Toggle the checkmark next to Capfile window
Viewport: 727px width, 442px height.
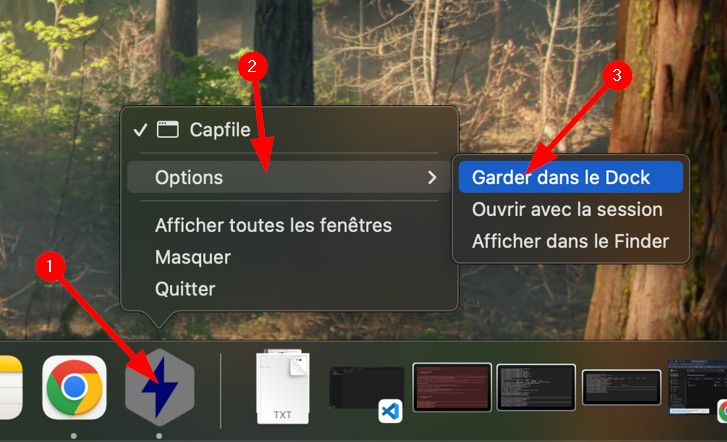[140, 130]
